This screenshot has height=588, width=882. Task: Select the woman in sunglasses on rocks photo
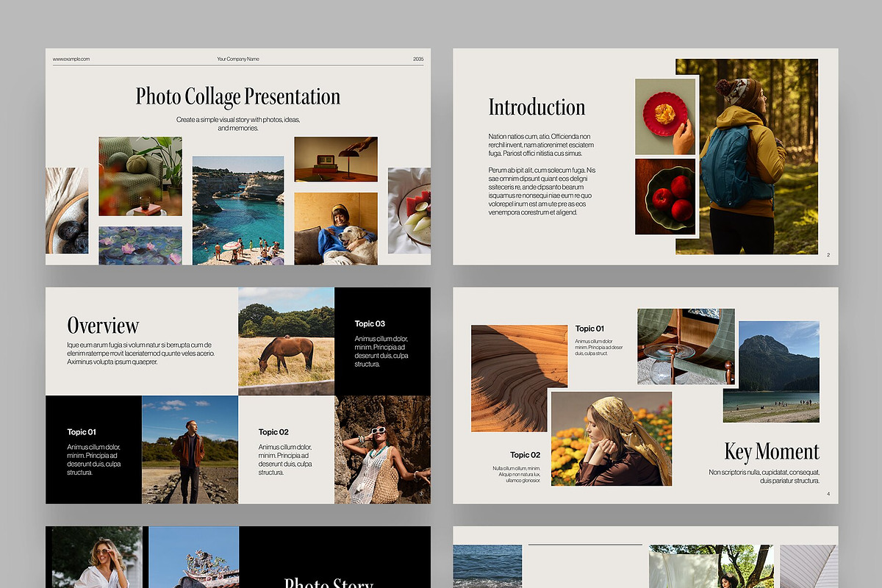382,450
